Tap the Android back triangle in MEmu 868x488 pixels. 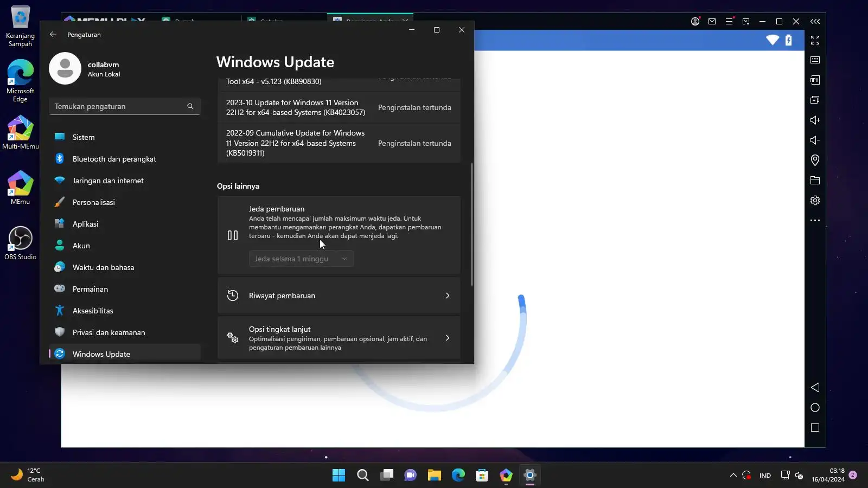815,387
